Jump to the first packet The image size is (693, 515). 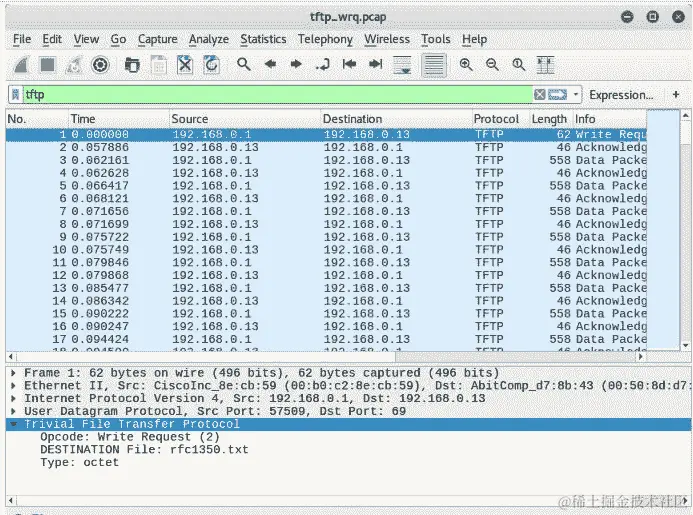pyautogui.click(x=349, y=65)
